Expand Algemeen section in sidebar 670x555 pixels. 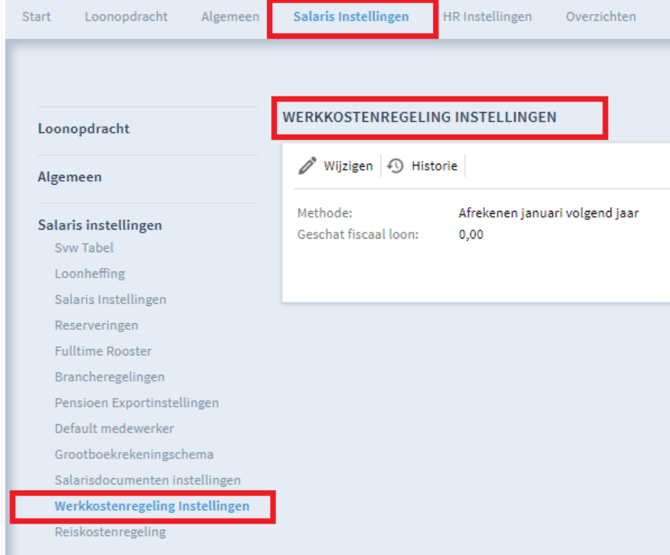pyautogui.click(x=70, y=177)
